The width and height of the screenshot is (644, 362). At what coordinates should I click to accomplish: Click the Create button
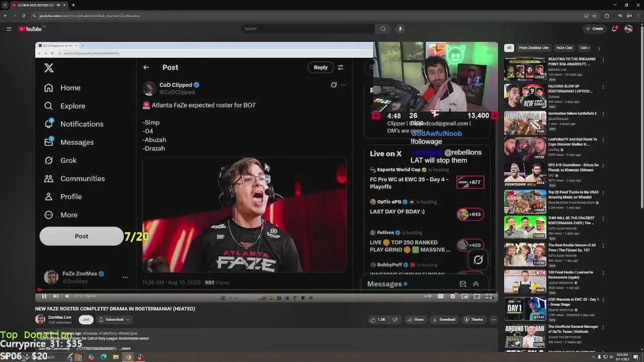tap(595, 29)
